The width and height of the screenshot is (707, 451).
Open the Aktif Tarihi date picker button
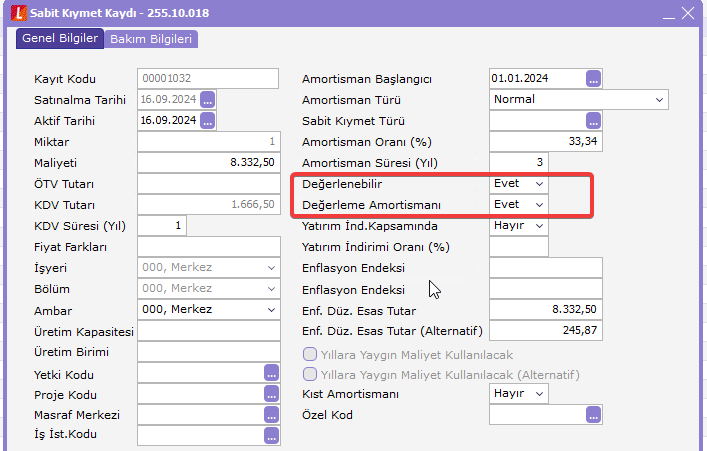(x=208, y=120)
